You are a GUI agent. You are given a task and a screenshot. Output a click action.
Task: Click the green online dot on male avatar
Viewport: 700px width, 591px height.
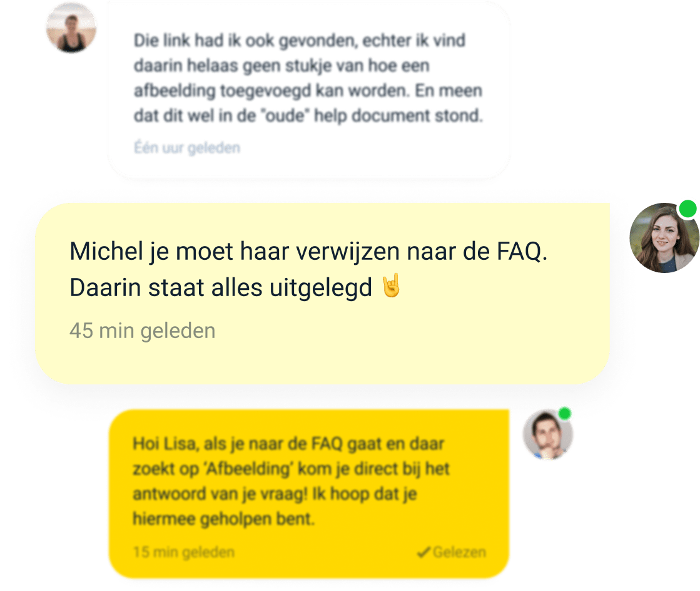point(565,413)
